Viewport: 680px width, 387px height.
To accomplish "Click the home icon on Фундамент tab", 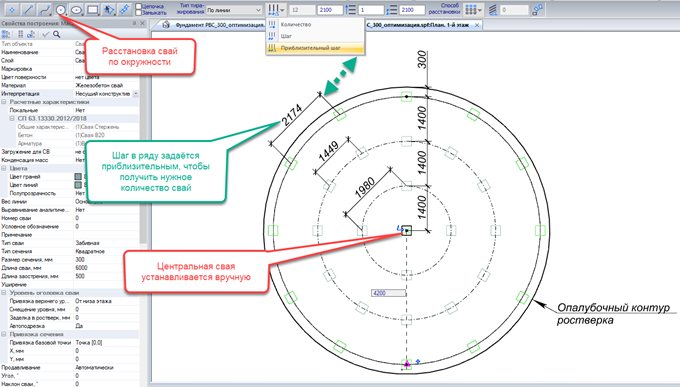I will 166,25.
